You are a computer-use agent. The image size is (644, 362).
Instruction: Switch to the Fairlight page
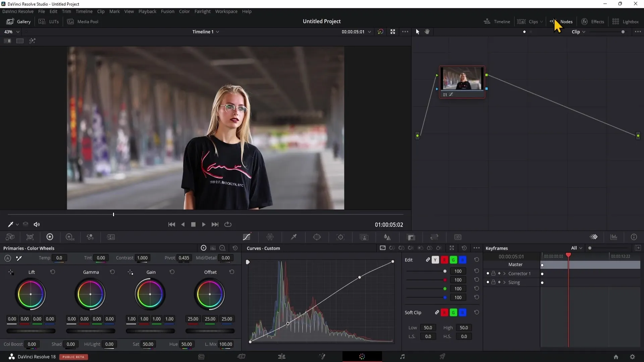pyautogui.click(x=402, y=357)
